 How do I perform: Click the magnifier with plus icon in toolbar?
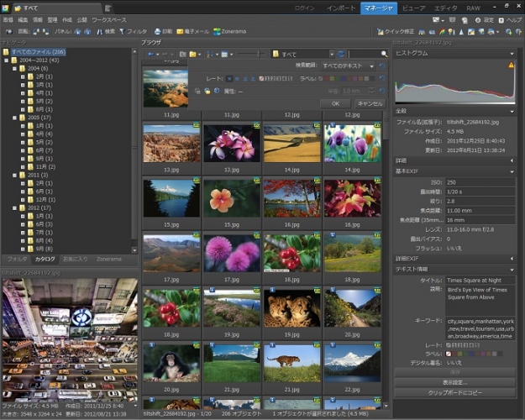508,32
